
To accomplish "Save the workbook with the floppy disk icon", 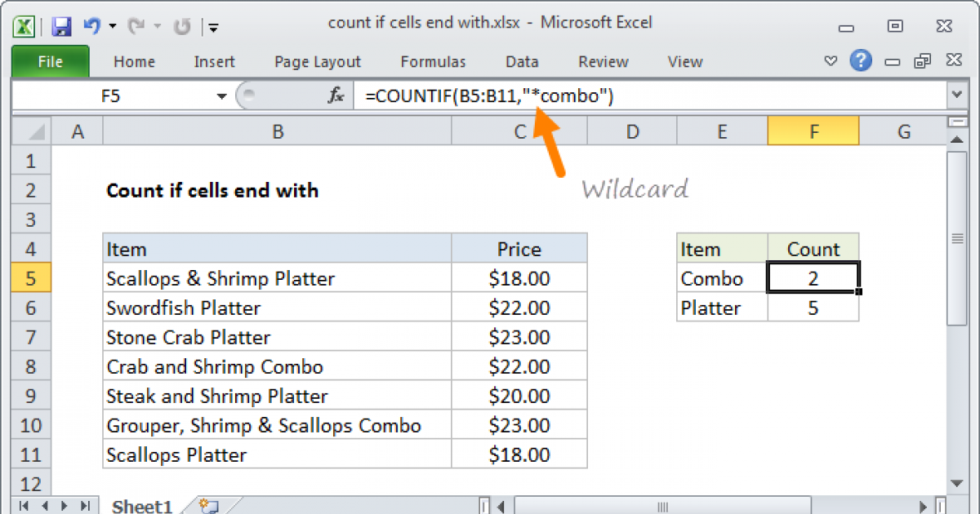I will click(62, 26).
